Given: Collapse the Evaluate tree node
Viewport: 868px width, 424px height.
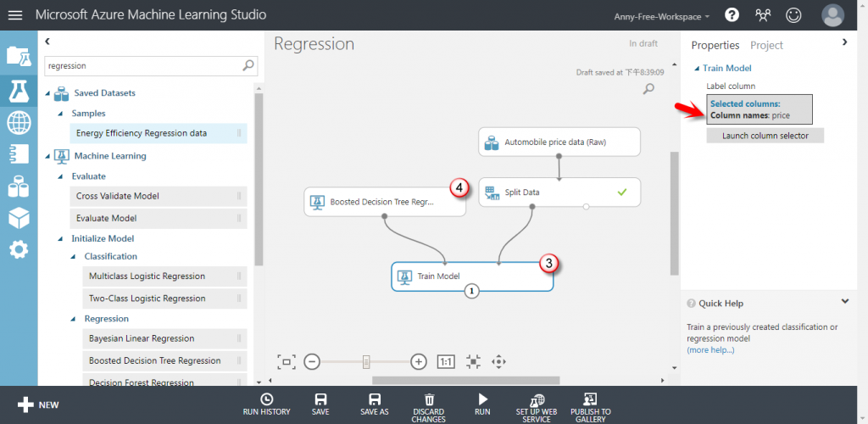Looking at the screenshot, I should (x=61, y=176).
